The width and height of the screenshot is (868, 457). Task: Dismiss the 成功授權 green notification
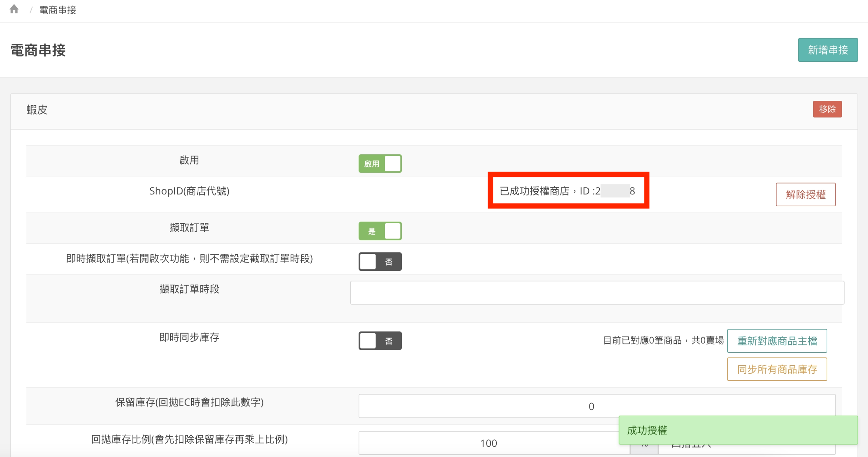pyautogui.click(x=738, y=430)
